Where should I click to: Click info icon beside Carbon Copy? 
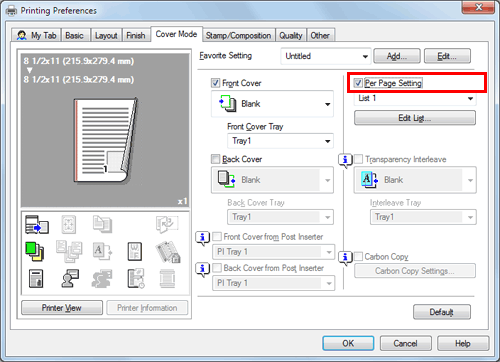[345, 258]
